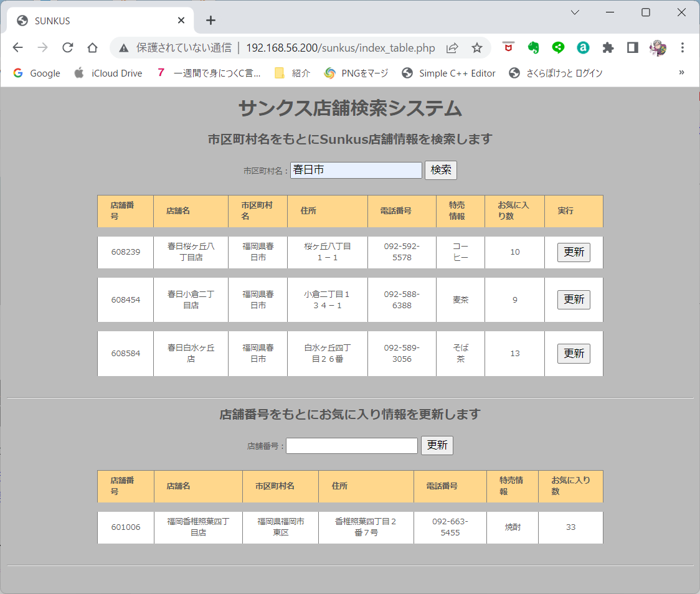Focus the 店舗番号 input field
Screen dimensions: 700x594
coord(352,445)
